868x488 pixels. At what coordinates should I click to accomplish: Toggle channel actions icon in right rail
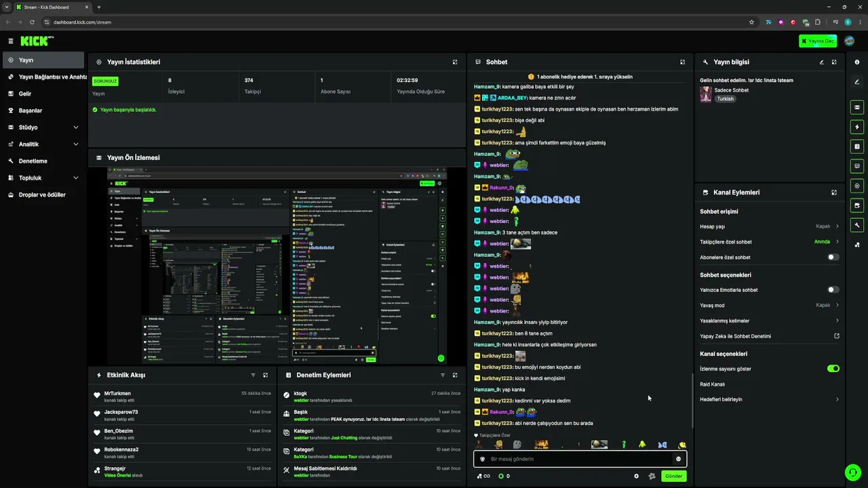857,205
